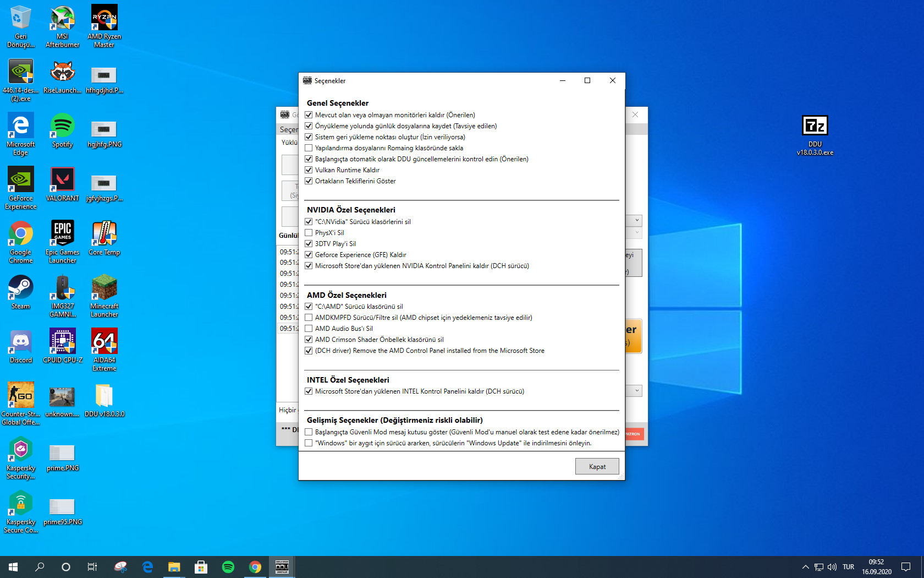Image resolution: width=924 pixels, height=578 pixels.
Task: Open MSI Afterburner desktop shortcut
Action: pyautogui.click(x=63, y=26)
